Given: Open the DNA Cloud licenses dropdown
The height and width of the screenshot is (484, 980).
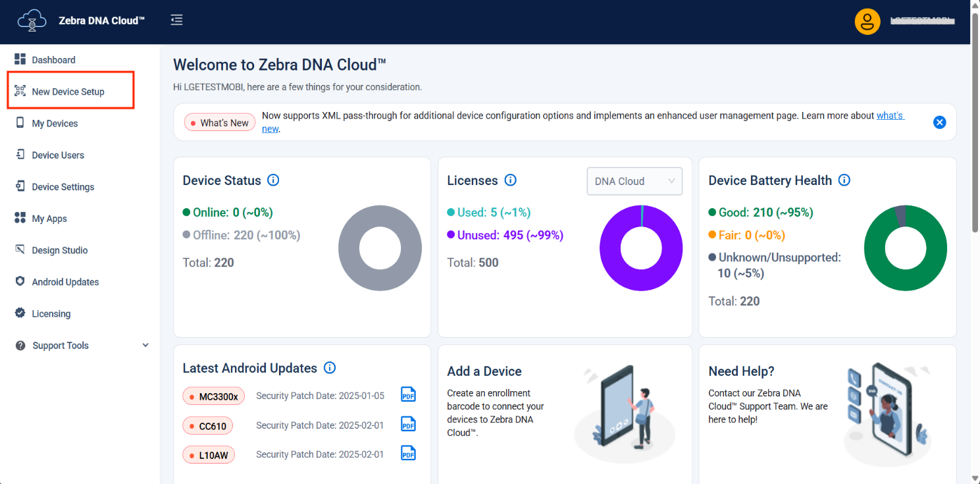Looking at the screenshot, I should pos(634,181).
